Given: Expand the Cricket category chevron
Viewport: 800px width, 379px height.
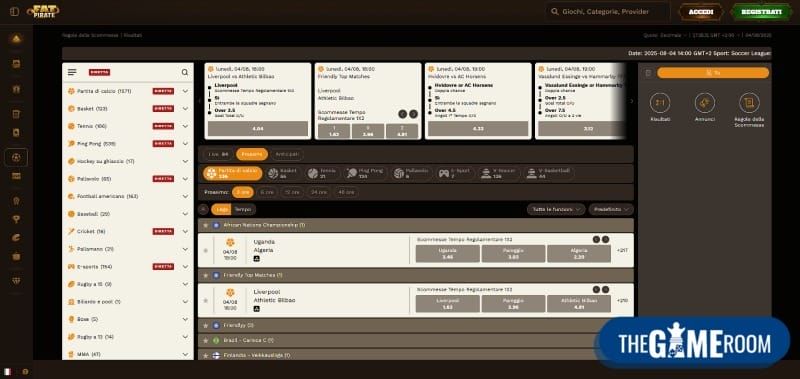Looking at the screenshot, I should [x=185, y=232].
